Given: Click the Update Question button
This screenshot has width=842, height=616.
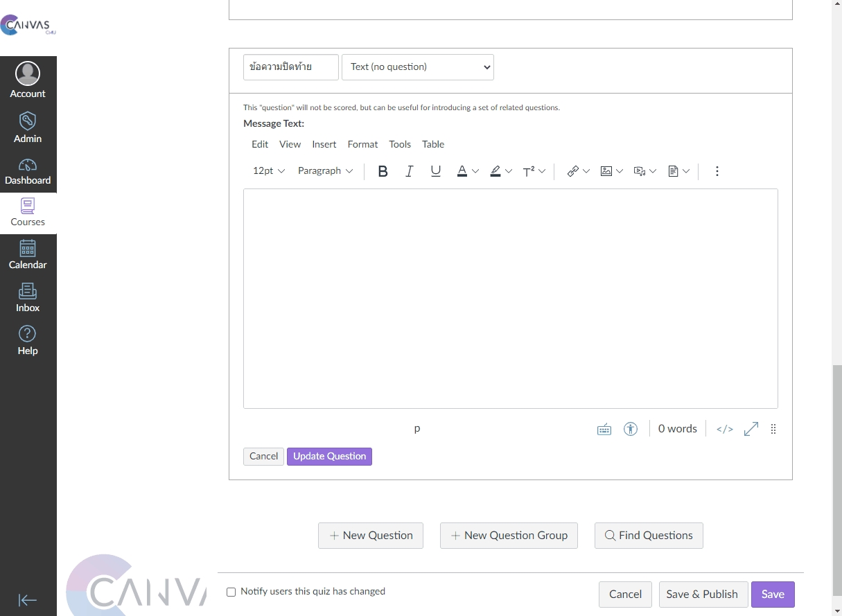Looking at the screenshot, I should coord(329,456).
